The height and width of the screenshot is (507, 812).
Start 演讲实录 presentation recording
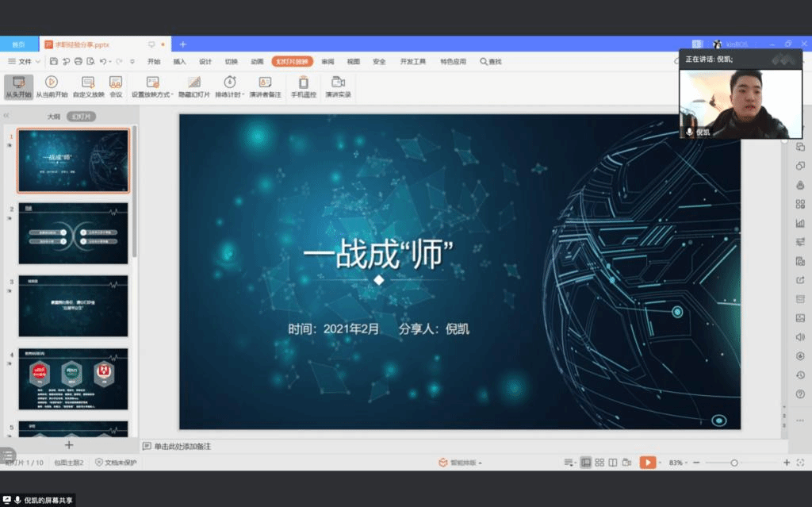(338, 82)
